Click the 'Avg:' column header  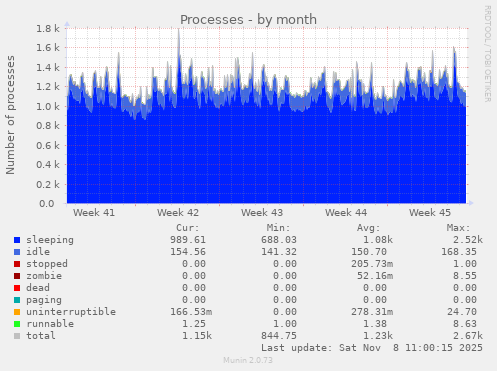369,228
